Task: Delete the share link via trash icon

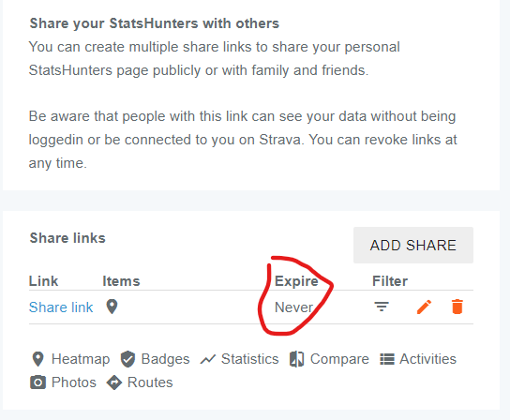Action: [x=457, y=307]
